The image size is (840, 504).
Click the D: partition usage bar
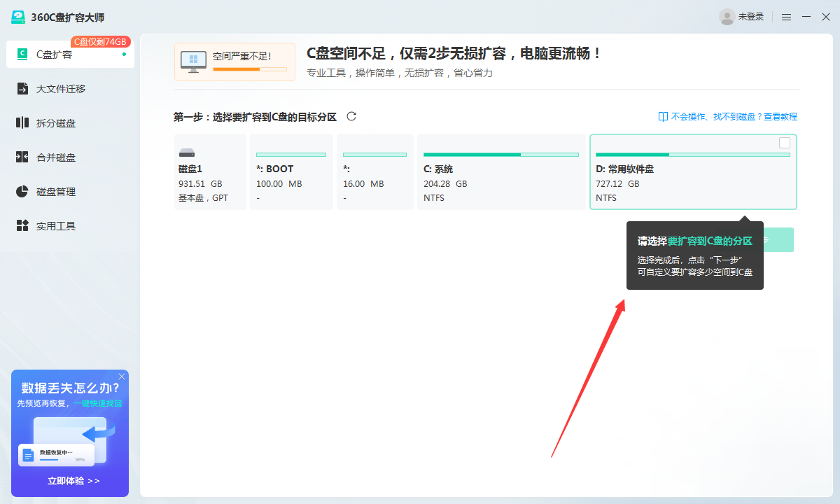point(692,154)
